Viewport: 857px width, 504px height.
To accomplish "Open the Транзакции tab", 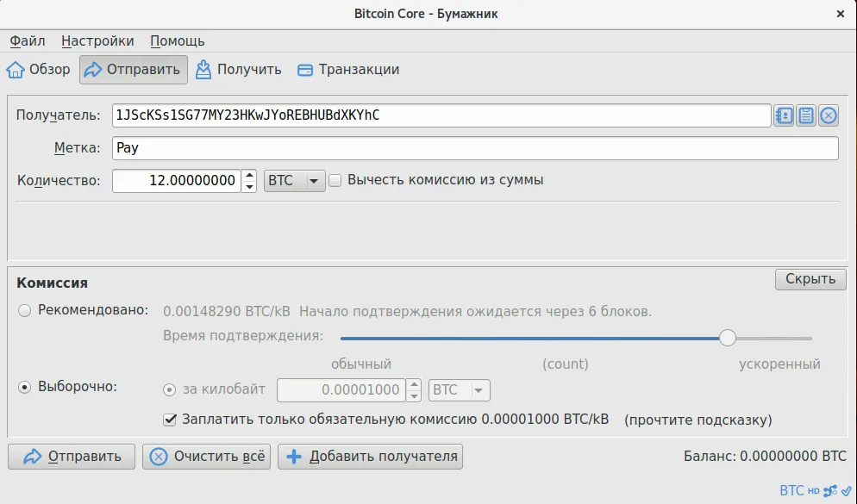I will (x=348, y=69).
